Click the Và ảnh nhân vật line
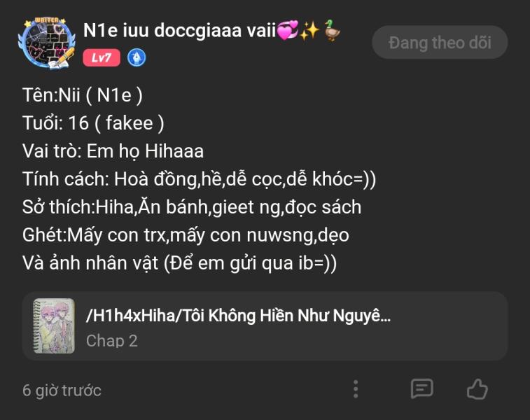 click(x=179, y=263)
